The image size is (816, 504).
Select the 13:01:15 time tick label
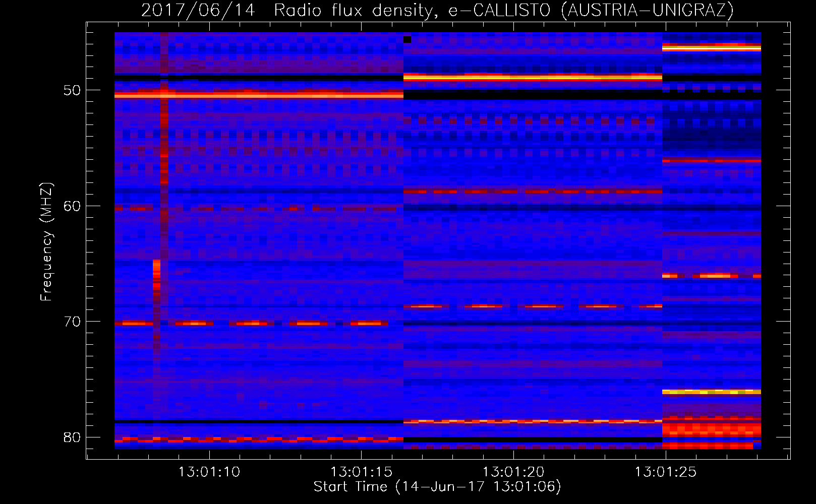coord(361,472)
